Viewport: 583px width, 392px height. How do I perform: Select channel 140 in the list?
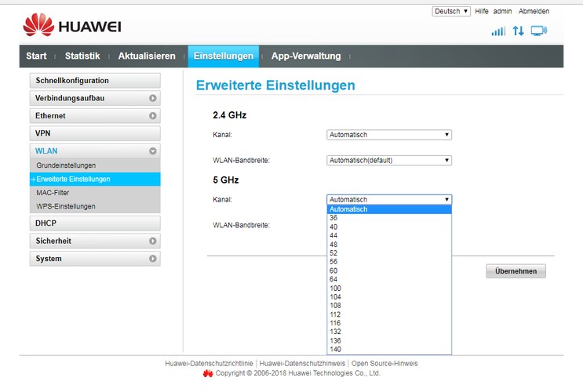point(389,350)
